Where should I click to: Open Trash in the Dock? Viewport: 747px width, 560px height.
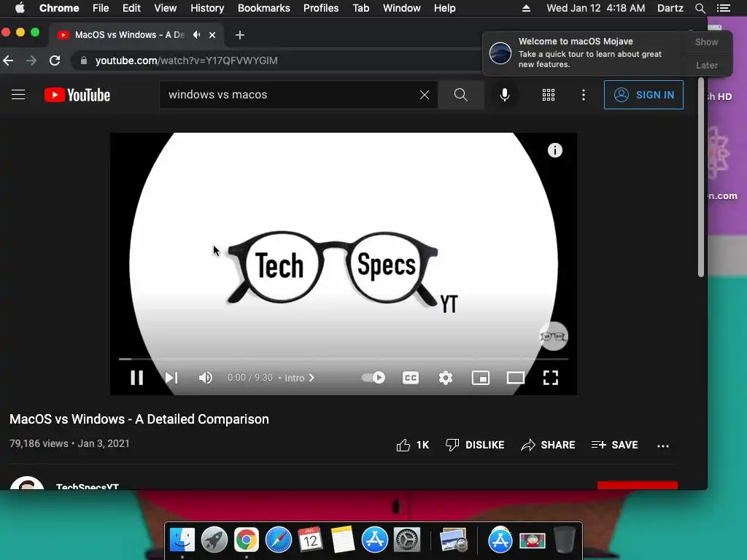pos(564,540)
